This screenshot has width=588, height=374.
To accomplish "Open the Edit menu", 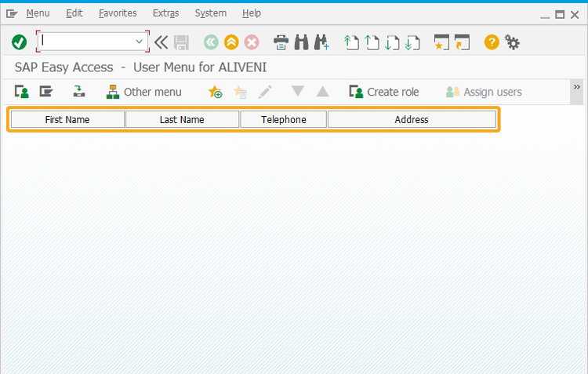I will pos(74,13).
